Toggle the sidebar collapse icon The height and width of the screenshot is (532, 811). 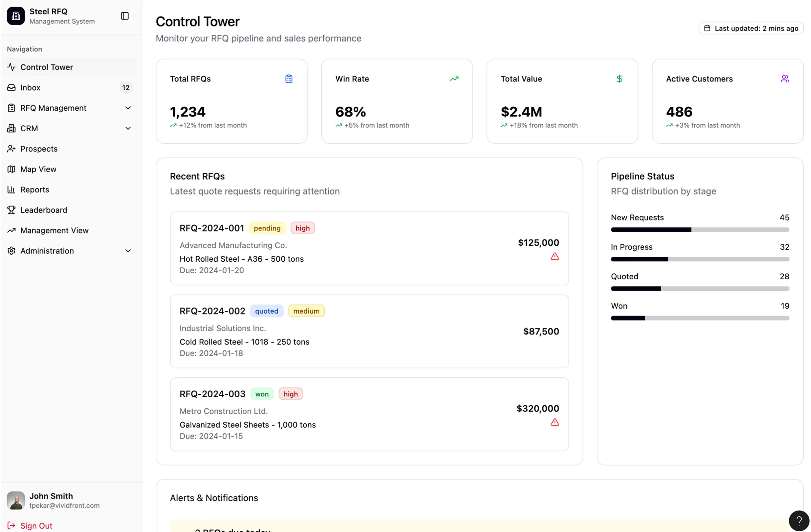125,16
